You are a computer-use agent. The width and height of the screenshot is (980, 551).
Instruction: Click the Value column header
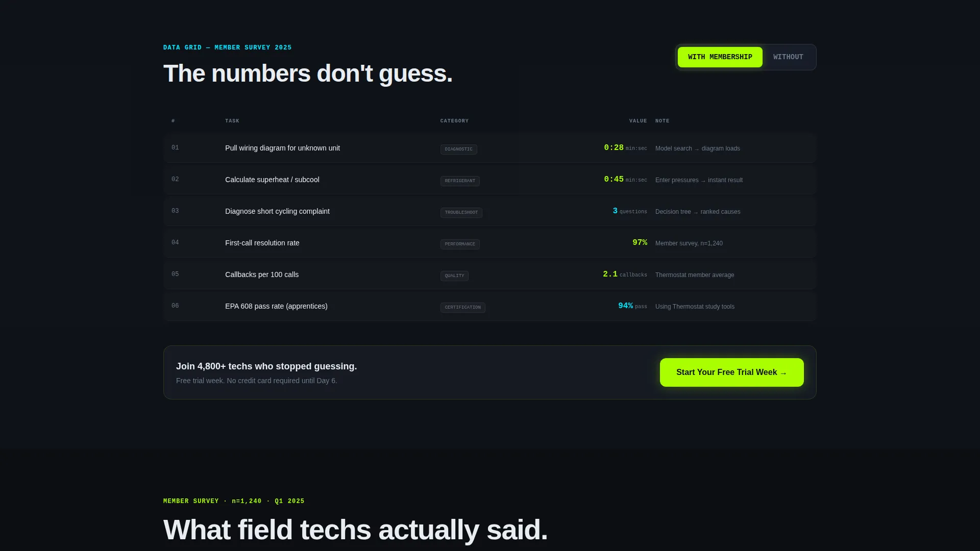pyautogui.click(x=638, y=121)
